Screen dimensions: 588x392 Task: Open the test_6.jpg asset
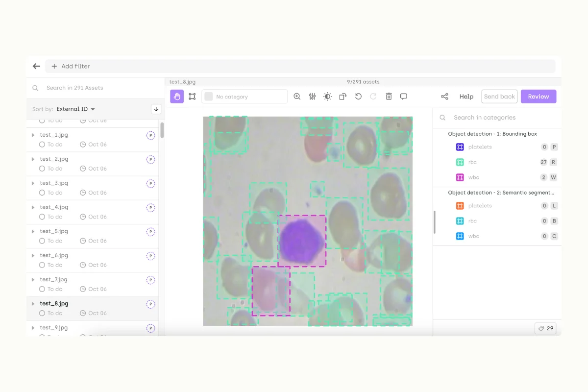tap(54, 255)
